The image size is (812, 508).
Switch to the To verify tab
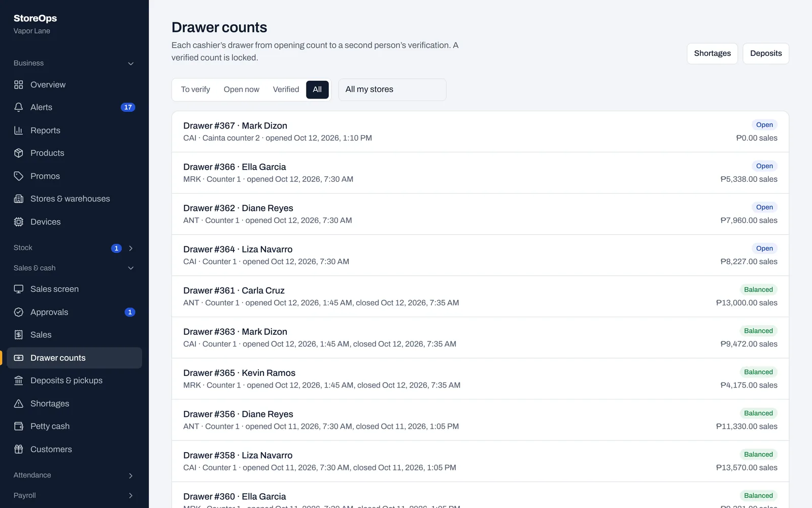coord(195,90)
